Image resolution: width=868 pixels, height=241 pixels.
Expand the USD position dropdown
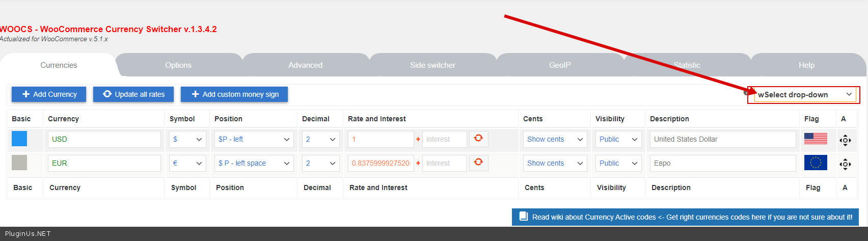click(254, 139)
